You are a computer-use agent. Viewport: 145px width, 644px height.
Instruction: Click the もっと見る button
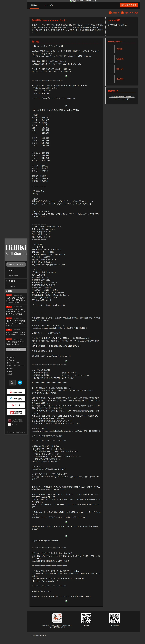(x=16, y=350)
